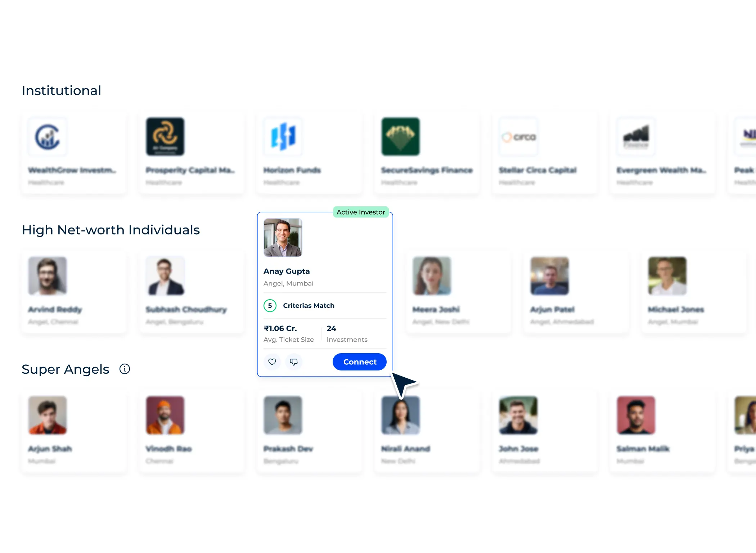756x553 pixels.
Task: Select Subhash Choudhury's photo
Action: (165, 276)
